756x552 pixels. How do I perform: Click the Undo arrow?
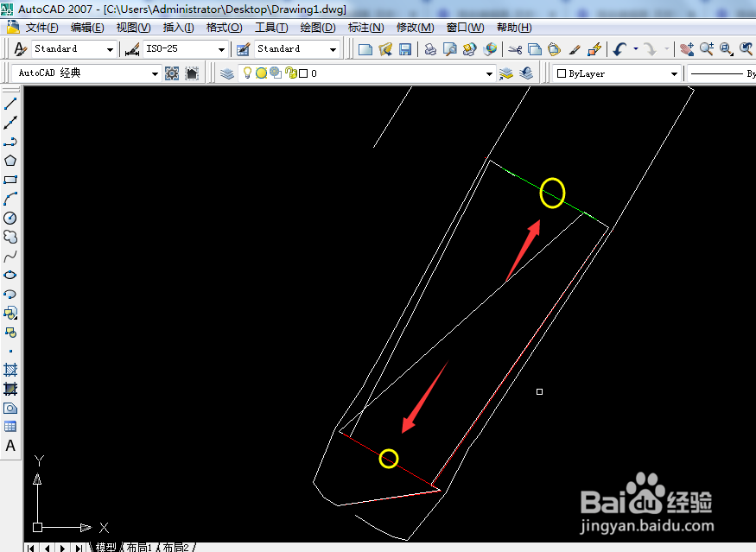point(620,48)
